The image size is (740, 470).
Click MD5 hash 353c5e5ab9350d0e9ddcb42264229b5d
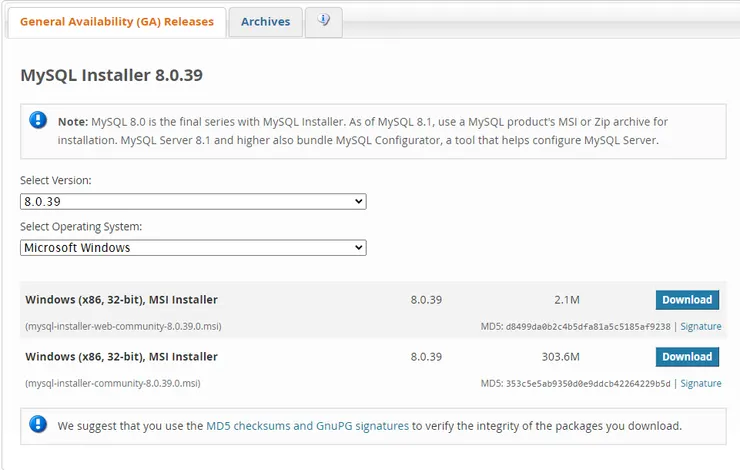tap(588, 384)
